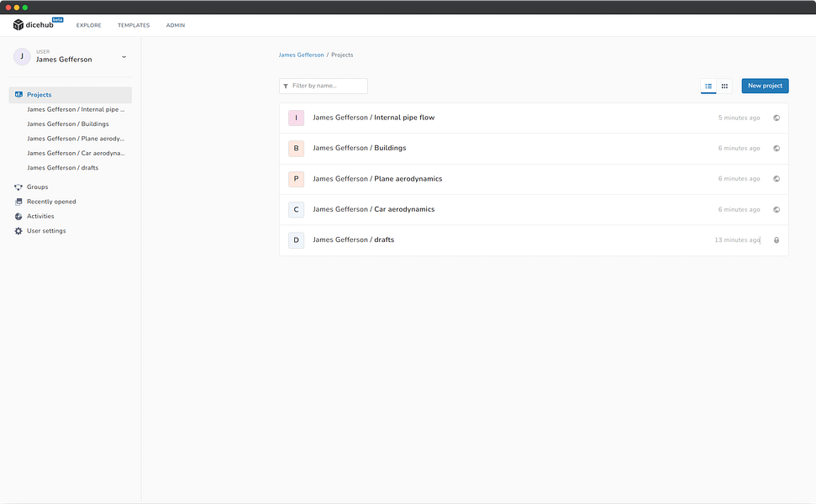Select Plane aerodynamics in sidebar tree
This screenshot has height=504, width=816.
pyautogui.click(x=76, y=139)
